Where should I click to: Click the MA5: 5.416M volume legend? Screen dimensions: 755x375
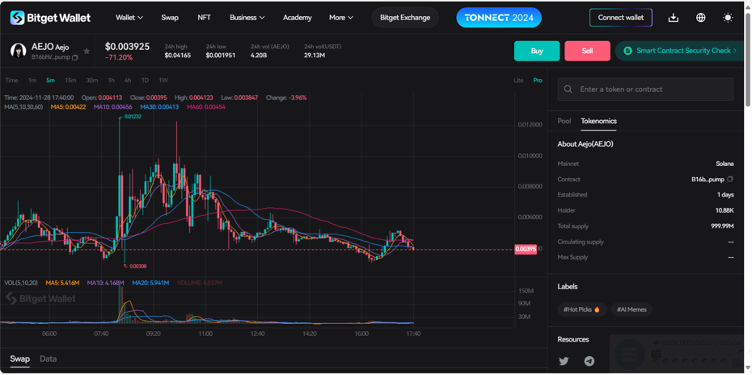[x=63, y=283]
